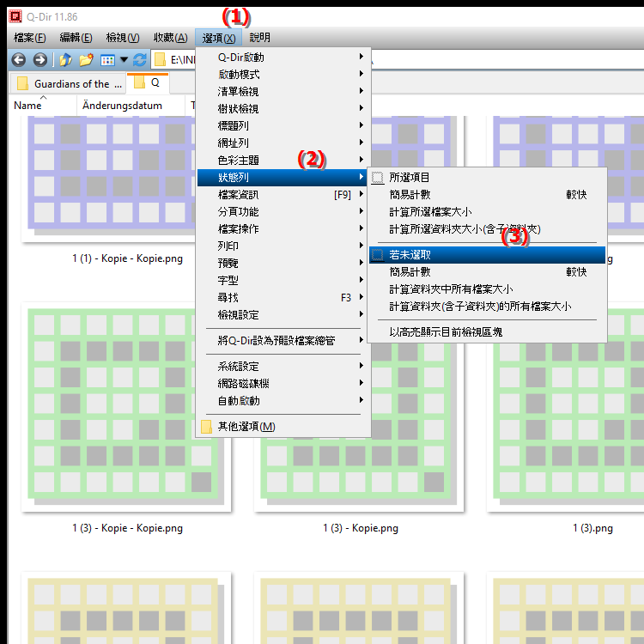Select 計算資料夾(含子資料夾)的所有檔案大小
644x644 pixels.
(487, 307)
